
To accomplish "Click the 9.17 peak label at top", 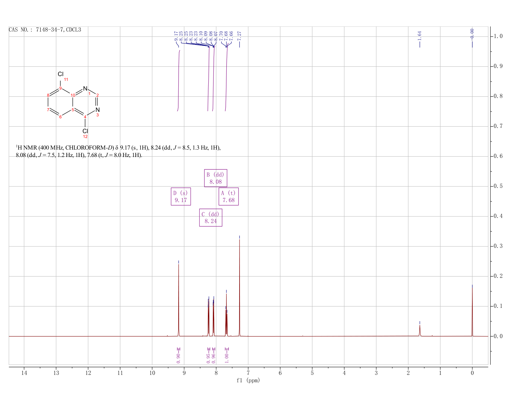I will pos(176,36).
